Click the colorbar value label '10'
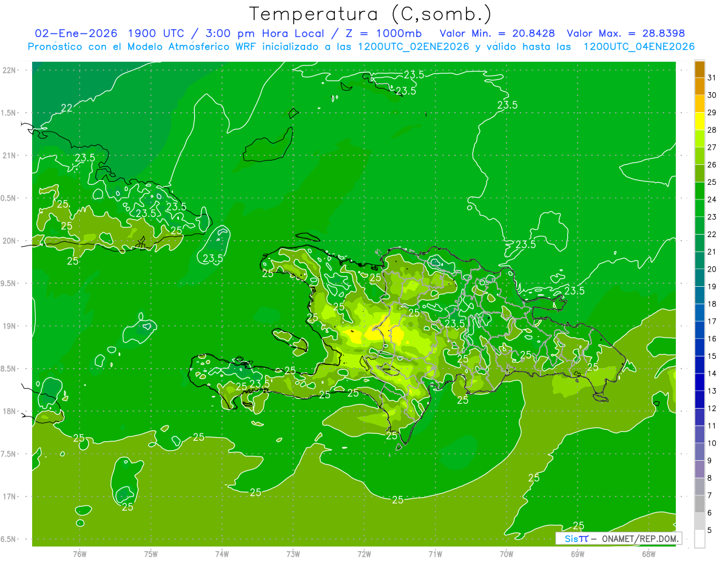Image resolution: width=728 pixels, height=562 pixels. click(x=712, y=443)
